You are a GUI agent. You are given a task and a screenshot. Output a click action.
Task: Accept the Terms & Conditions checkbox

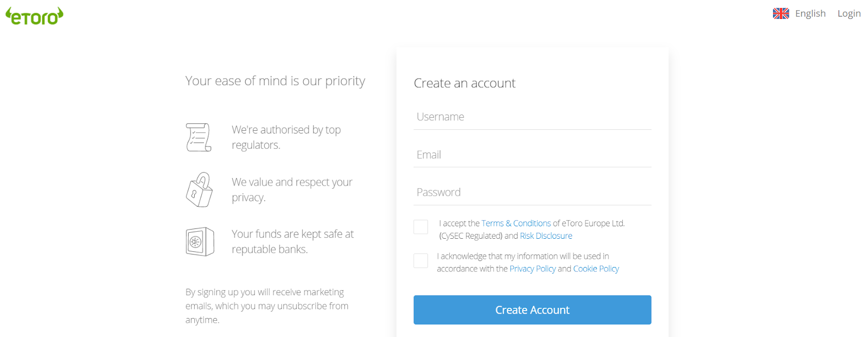(420, 227)
